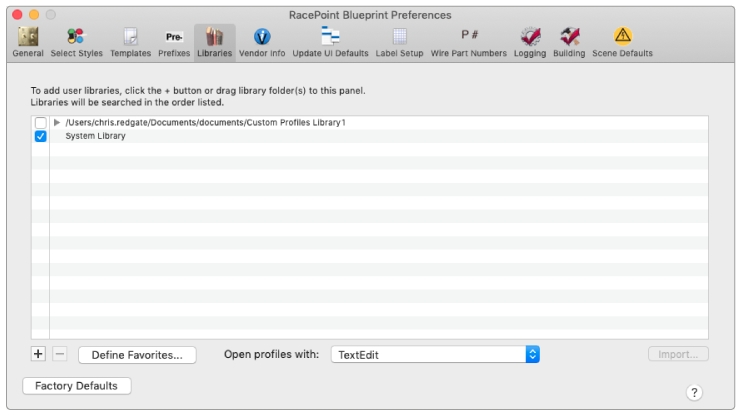Open the help question mark button
742x415 pixels.
[x=694, y=392]
